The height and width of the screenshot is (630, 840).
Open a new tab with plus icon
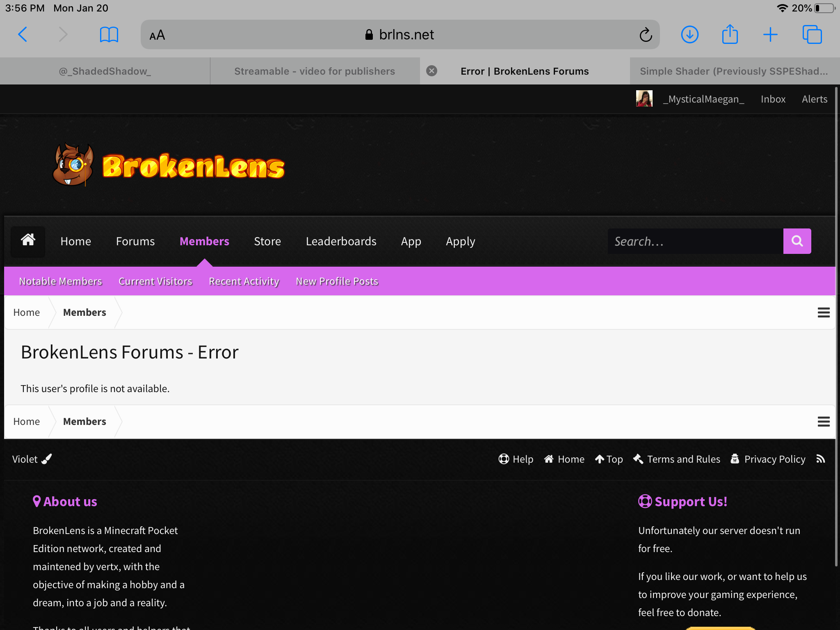[x=770, y=34]
